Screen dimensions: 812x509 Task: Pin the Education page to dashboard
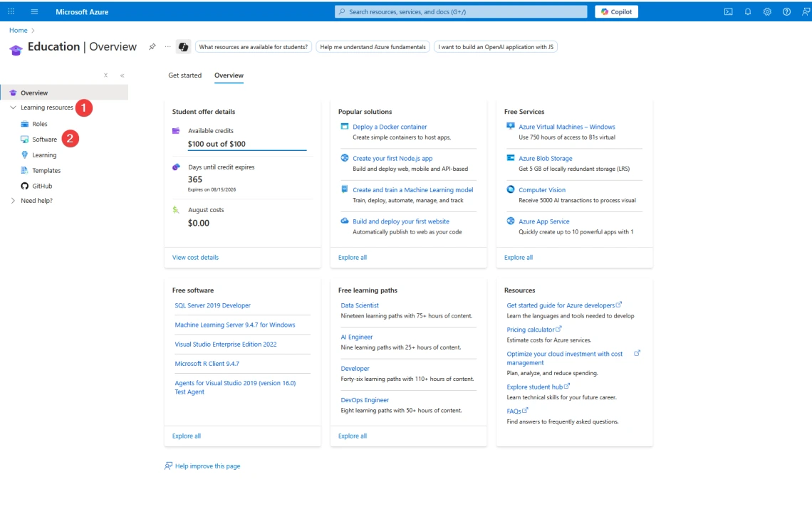click(x=152, y=47)
